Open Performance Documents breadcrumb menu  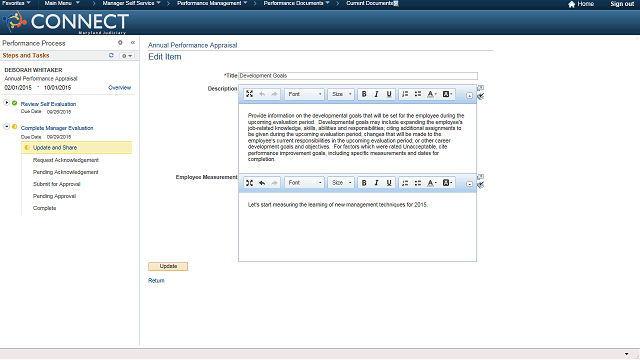click(x=296, y=3)
